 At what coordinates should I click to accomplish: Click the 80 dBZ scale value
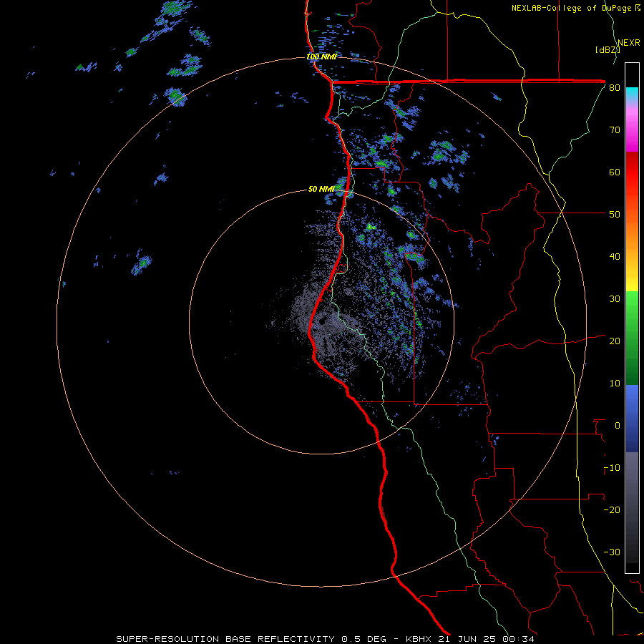(x=615, y=87)
